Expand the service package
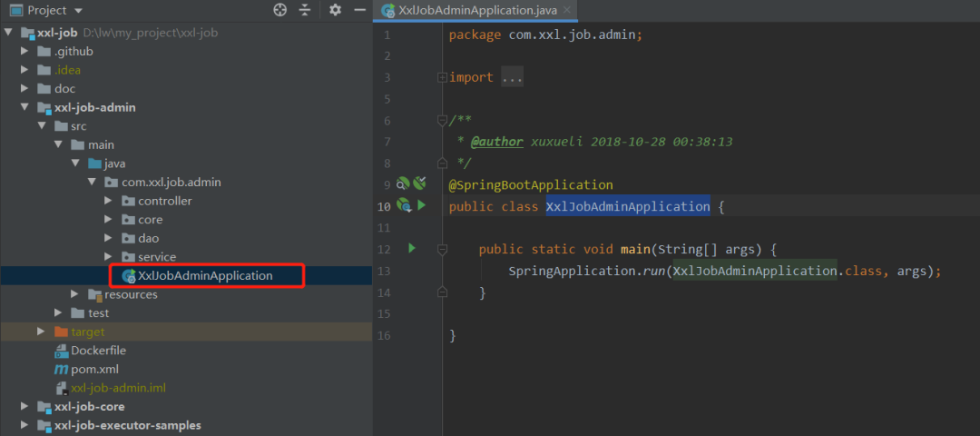 coord(108,257)
